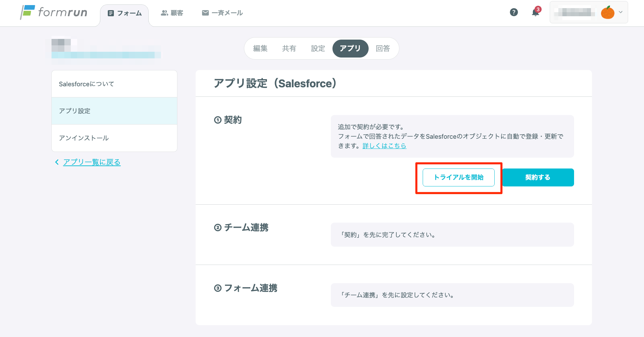Click the formrun logo
Viewport: 644px width, 337px height.
54,12
